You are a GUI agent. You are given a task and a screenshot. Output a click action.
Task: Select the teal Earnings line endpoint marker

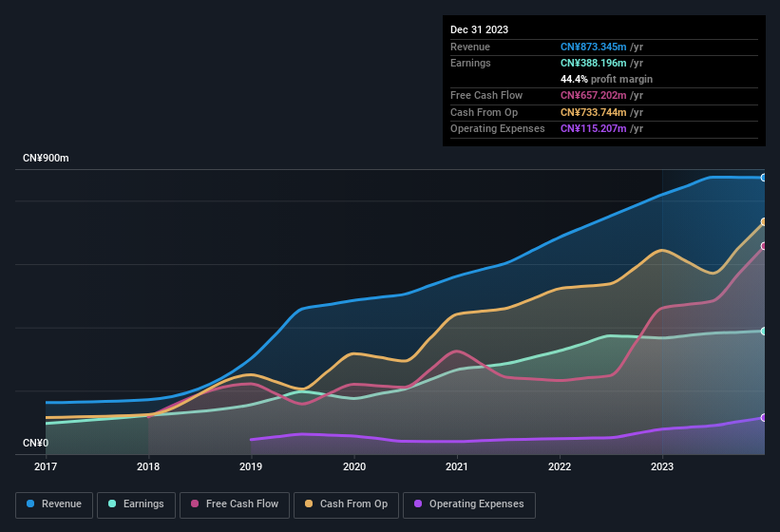(x=764, y=332)
